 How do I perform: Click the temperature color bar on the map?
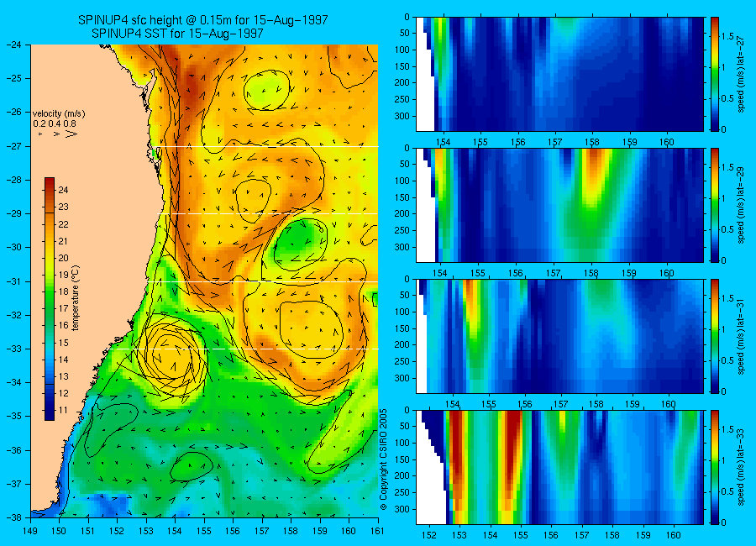(50, 299)
